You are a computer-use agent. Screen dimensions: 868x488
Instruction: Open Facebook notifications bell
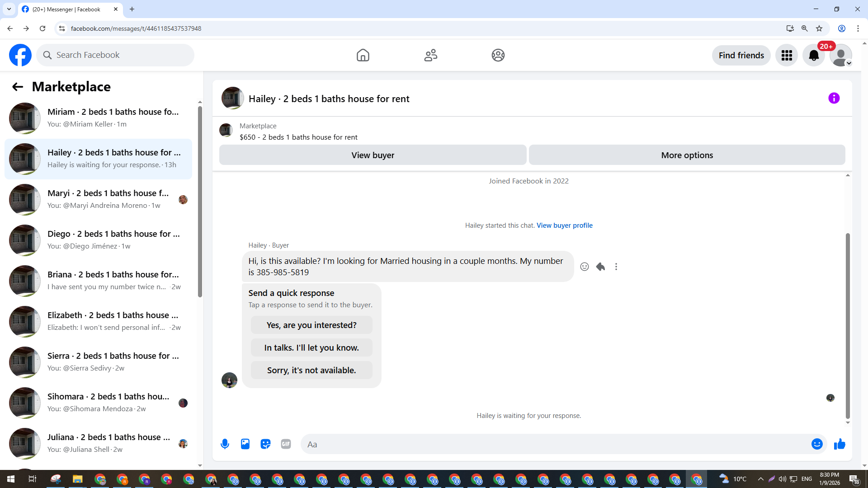(814, 55)
